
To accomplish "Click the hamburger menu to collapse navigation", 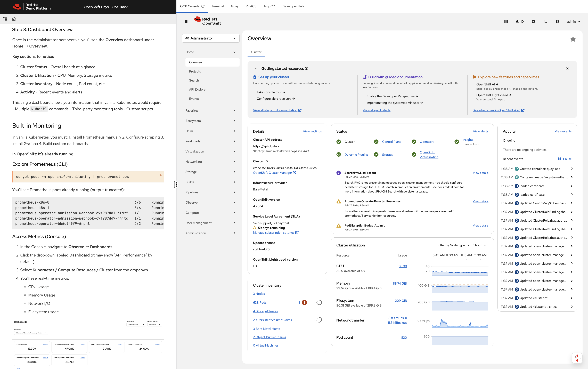I will tap(186, 21).
